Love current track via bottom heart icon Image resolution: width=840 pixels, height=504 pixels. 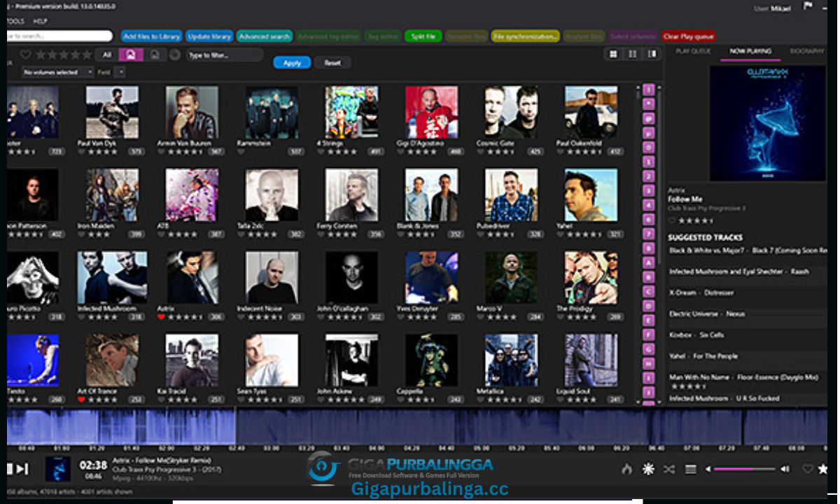pyautogui.click(x=807, y=469)
